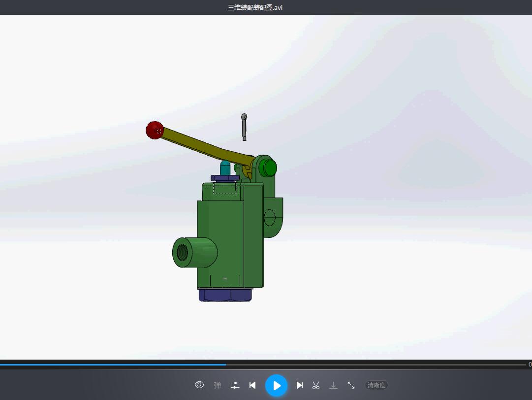The width and height of the screenshot is (532, 400).
Task: Click the green valve body in video
Action: [230, 234]
